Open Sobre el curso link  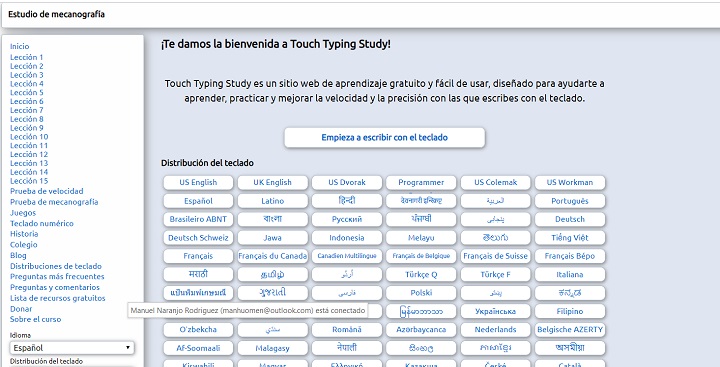pyautogui.click(x=35, y=319)
